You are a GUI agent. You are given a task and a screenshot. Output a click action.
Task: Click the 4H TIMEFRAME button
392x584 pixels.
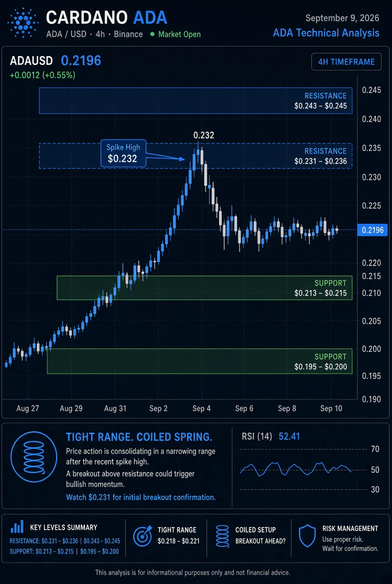pyautogui.click(x=346, y=62)
